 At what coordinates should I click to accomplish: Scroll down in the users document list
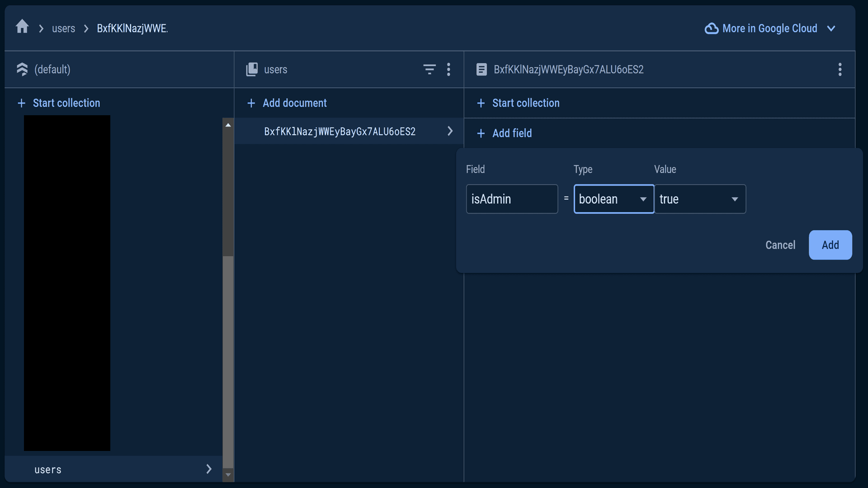228,475
